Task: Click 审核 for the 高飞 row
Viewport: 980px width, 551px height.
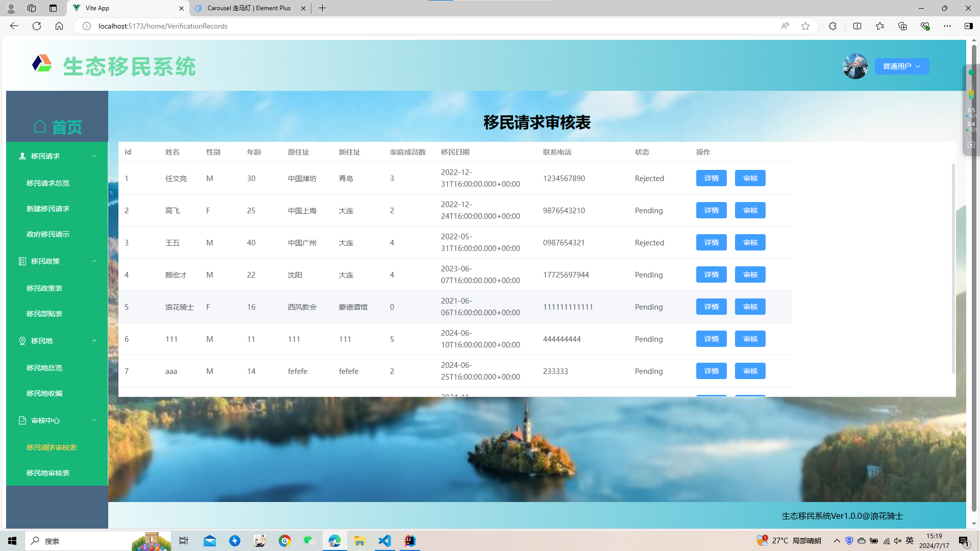Action: click(750, 210)
